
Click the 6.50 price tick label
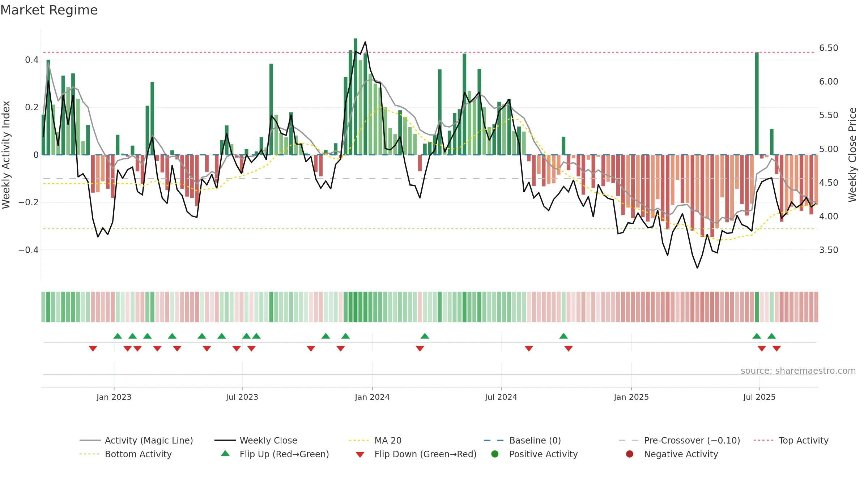[829, 48]
